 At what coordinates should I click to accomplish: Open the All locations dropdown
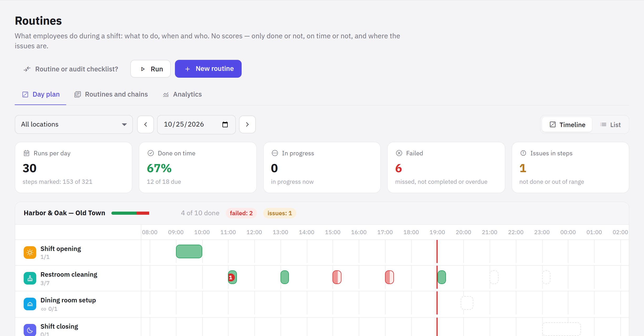[74, 124]
